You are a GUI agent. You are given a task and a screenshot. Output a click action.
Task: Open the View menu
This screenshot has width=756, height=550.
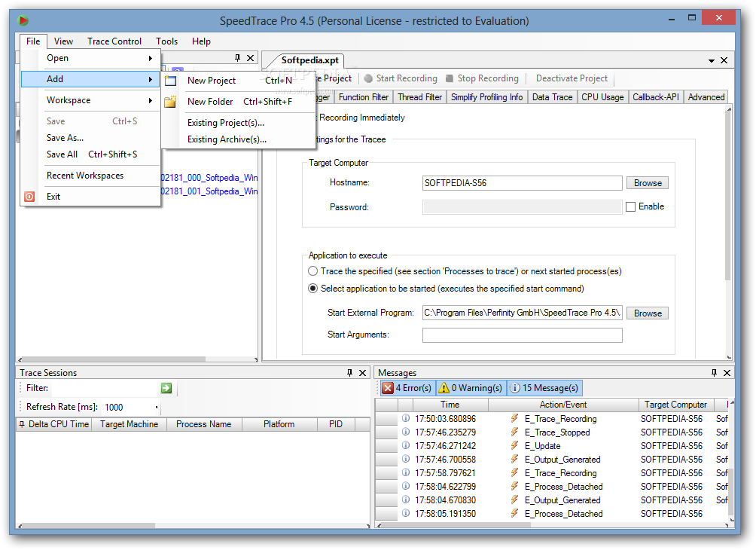tap(64, 41)
